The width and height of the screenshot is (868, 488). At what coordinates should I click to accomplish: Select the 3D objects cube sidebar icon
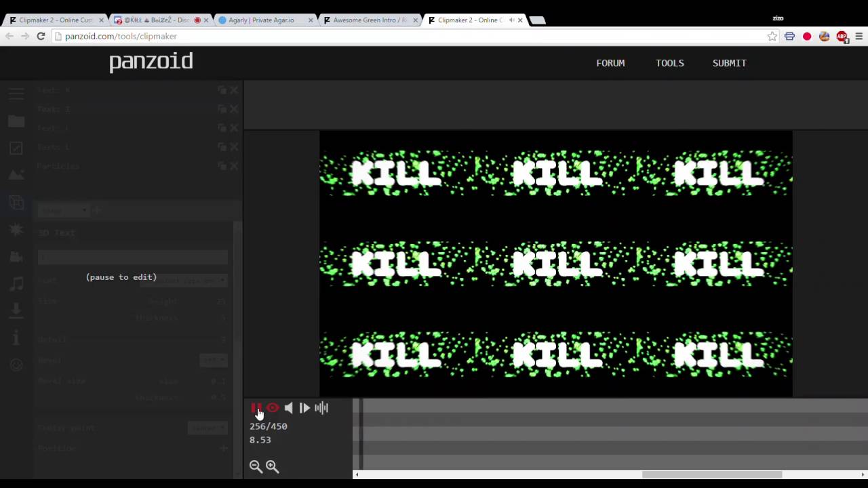(x=16, y=202)
